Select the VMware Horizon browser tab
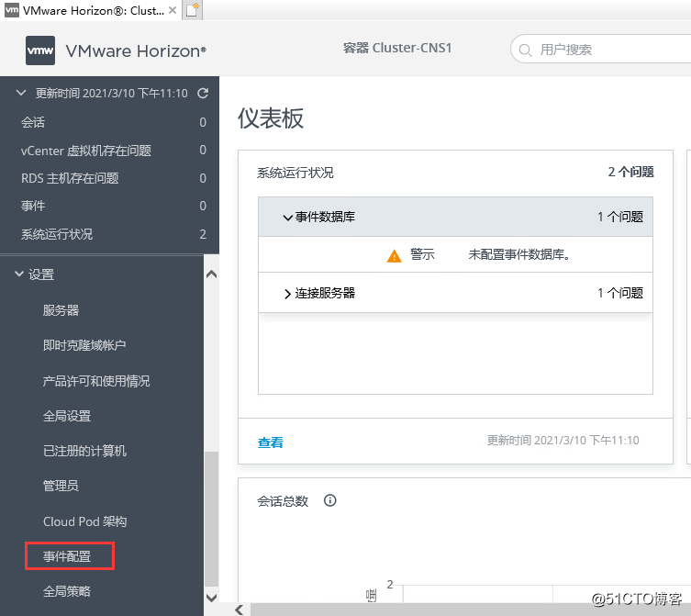Image resolution: width=691 pixels, height=616 pixels. (90, 10)
